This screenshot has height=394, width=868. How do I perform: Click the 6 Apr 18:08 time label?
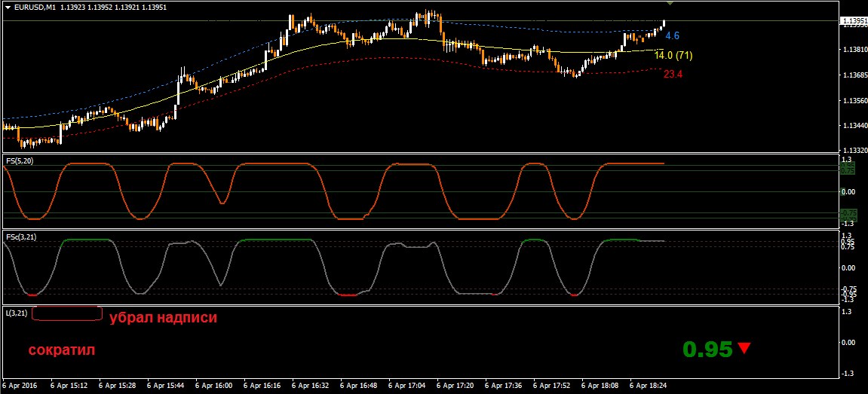click(x=600, y=385)
